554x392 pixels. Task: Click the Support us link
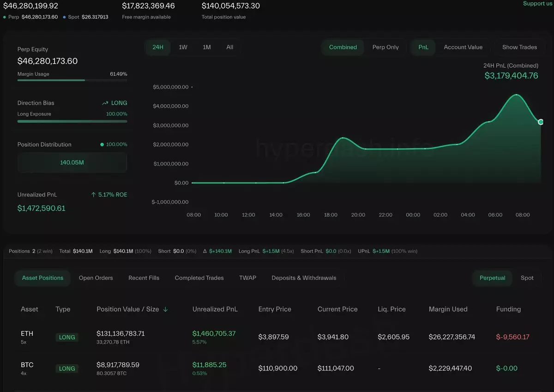pos(537,4)
